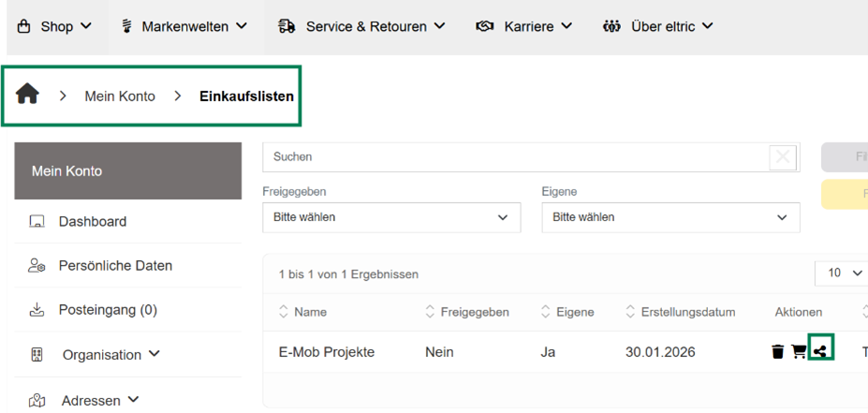Click the '1 bis 1 von 1 Ergebnissen' text
The image size is (868, 413).
pos(348,274)
